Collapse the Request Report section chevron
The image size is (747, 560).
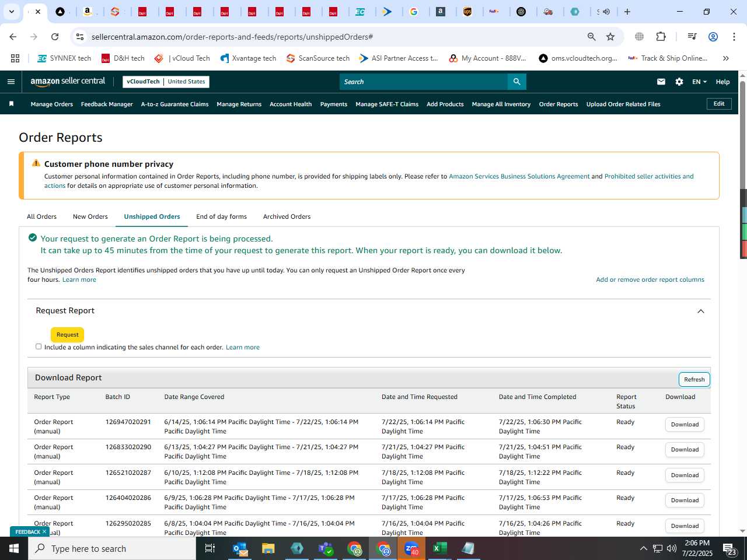click(701, 311)
